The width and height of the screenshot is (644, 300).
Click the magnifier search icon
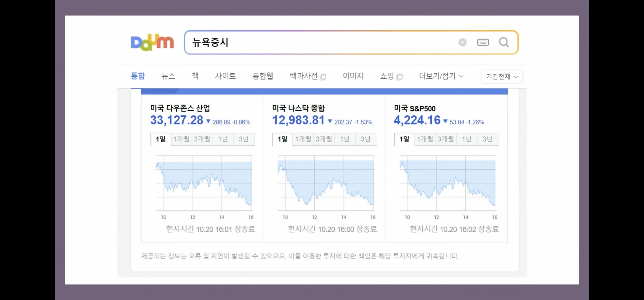[x=504, y=42]
